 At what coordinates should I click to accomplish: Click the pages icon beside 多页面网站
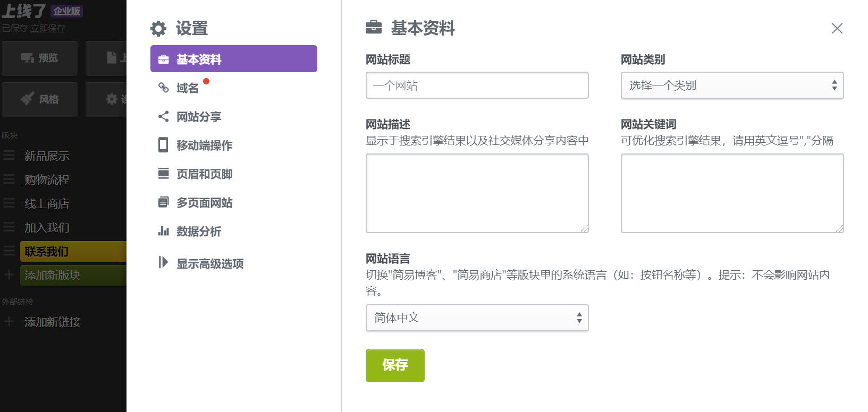pyautogui.click(x=164, y=202)
